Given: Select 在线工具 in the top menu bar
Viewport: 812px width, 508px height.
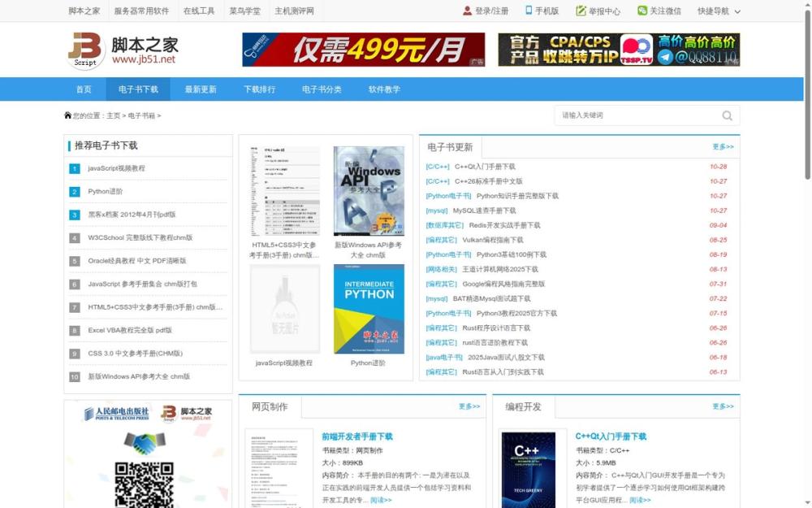Looking at the screenshot, I should pos(201,11).
